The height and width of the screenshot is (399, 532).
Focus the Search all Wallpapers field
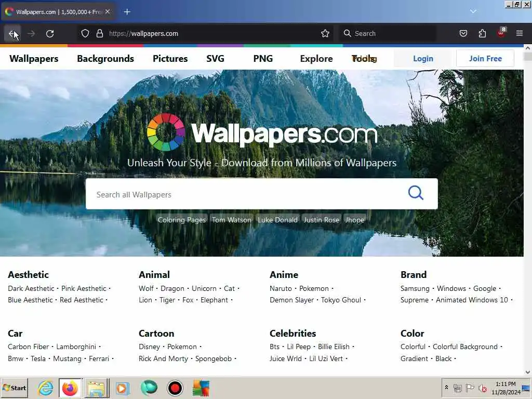click(262, 194)
